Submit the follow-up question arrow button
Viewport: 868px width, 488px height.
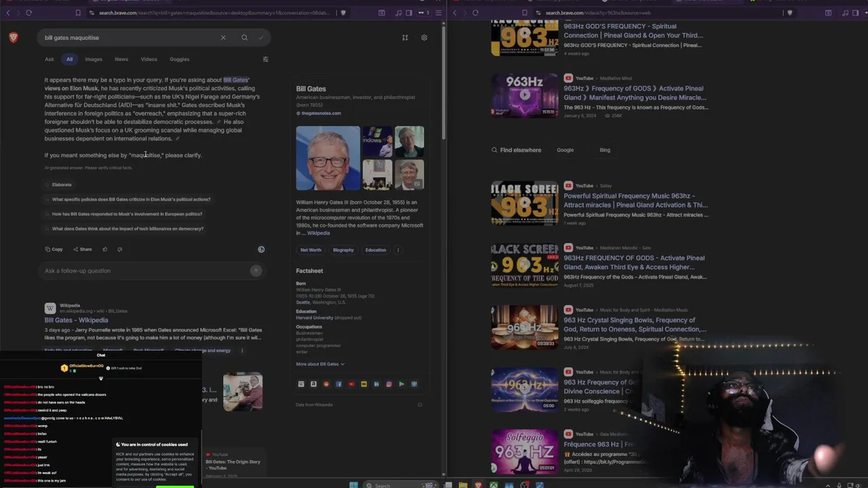pos(256,270)
